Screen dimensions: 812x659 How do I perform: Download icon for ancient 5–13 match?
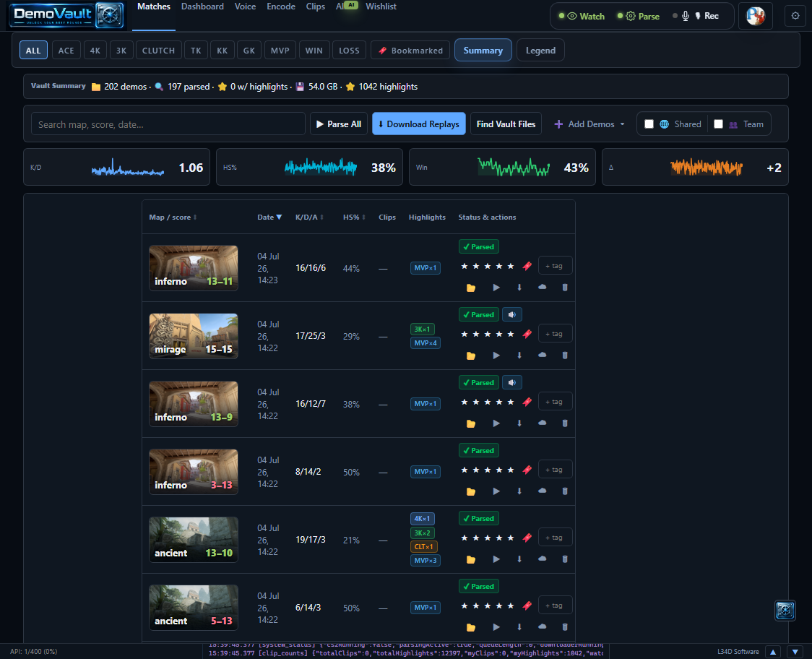pos(519,627)
